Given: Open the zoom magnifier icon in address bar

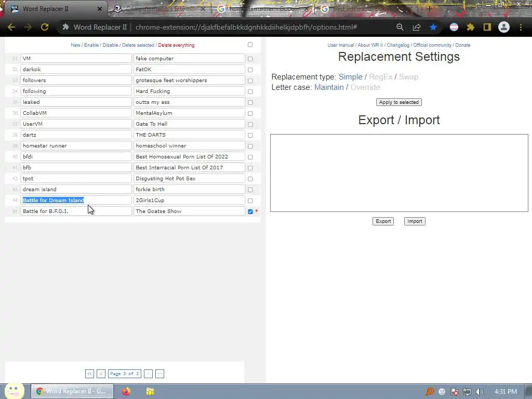Looking at the screenshot, I should (400, 27).
